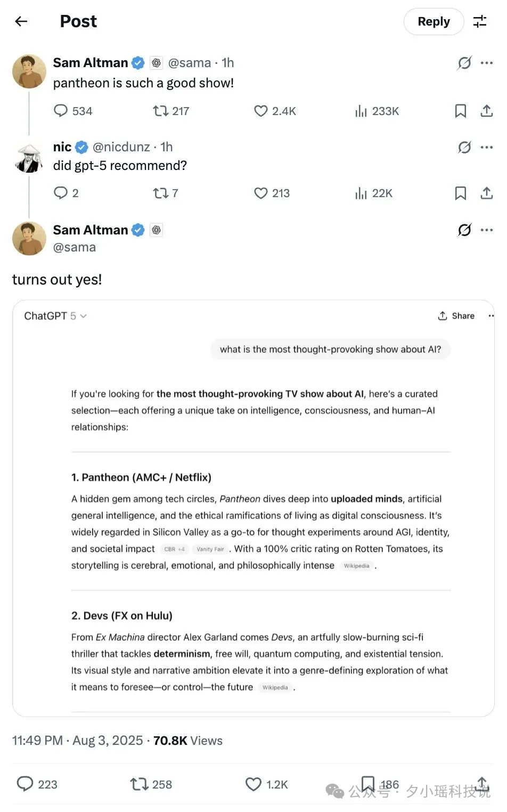Image resolution: width=507 pixels, height=812 pixels.
Task: Click the Reply button at top
Action: tap(434, 21)
